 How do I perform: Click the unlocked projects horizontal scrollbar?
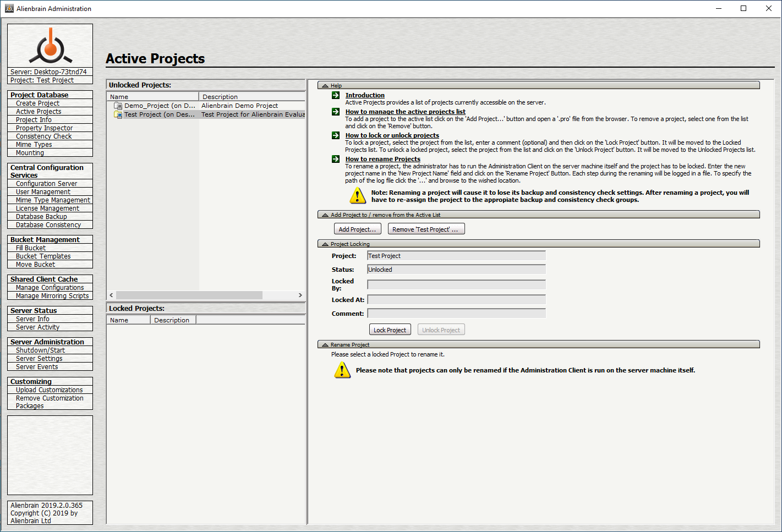tap(189, 295)
